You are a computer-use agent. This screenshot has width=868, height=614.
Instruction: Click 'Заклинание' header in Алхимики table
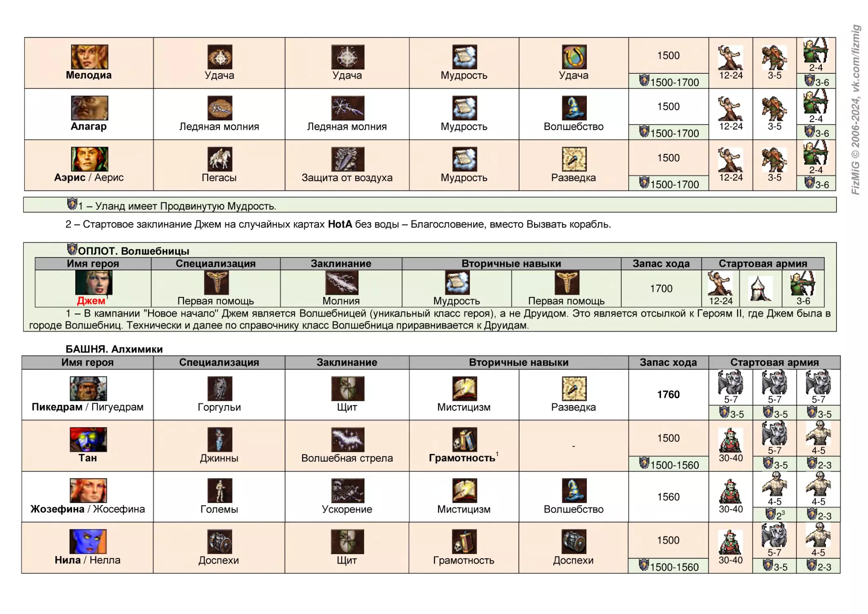tap(347, 362)
